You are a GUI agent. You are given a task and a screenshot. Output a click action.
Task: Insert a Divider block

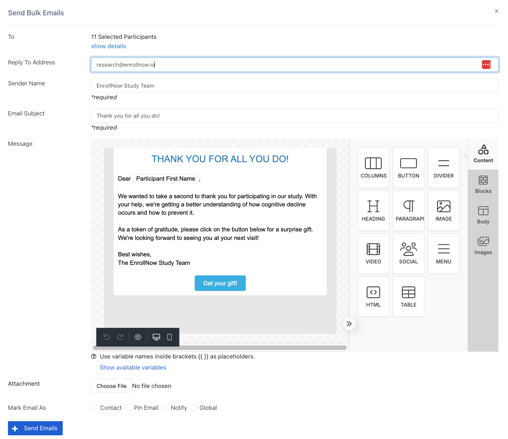pos(443,168)
